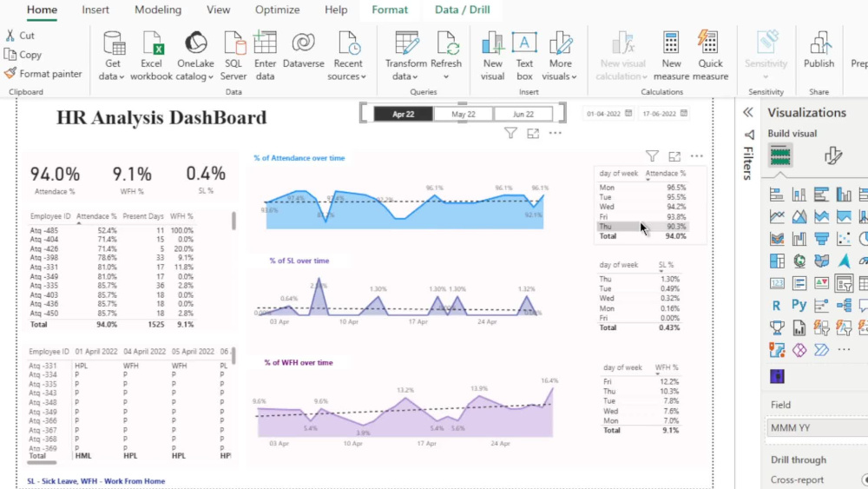Open calendar picker for 17-06-2022 end date

click(684, 114)
